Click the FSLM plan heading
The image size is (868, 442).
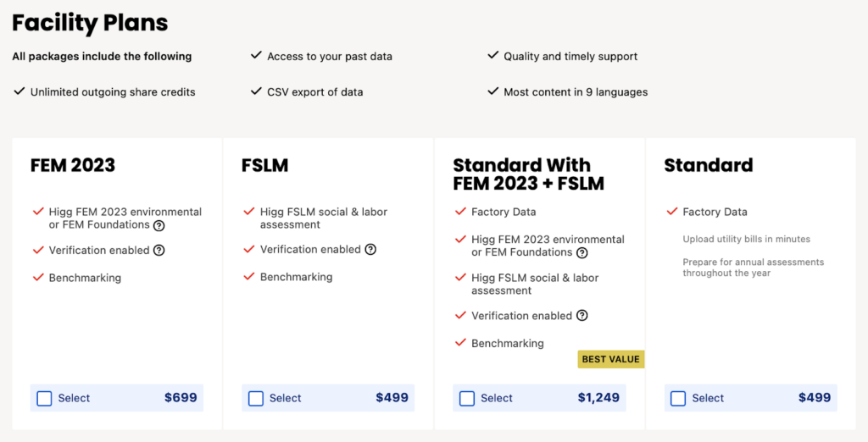pos(264,165)
